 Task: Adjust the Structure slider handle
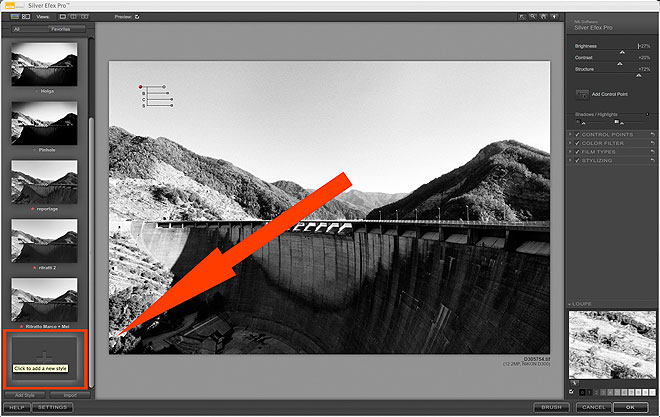(639, 75)
